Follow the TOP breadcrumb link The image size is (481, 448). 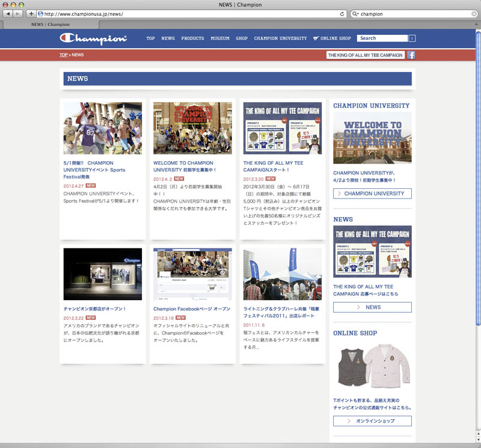[63, 55]
